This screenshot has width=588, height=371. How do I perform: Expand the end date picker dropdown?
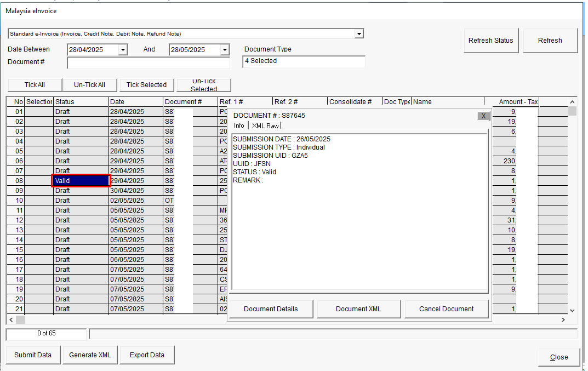point(225,50)
